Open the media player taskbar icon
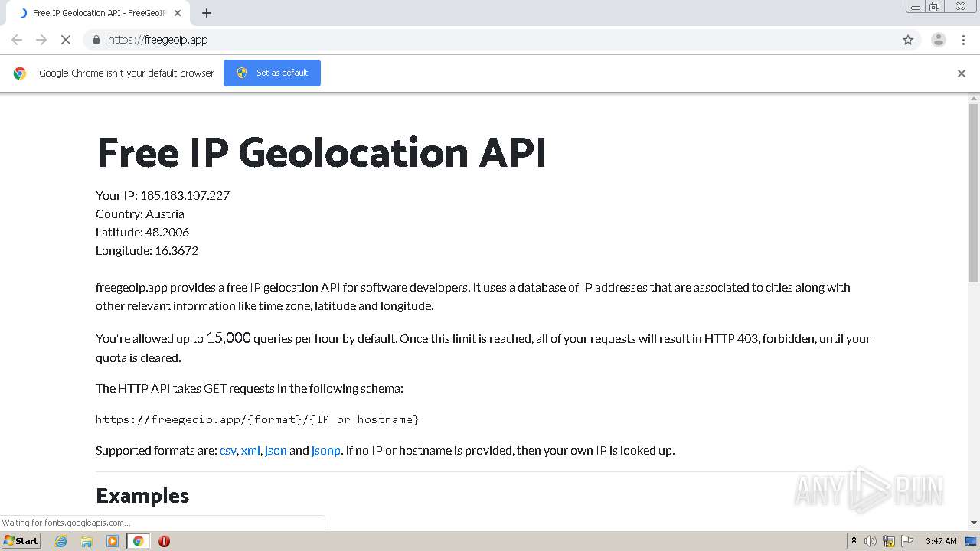Screen dimensions: 980x551 click(113, 541)
